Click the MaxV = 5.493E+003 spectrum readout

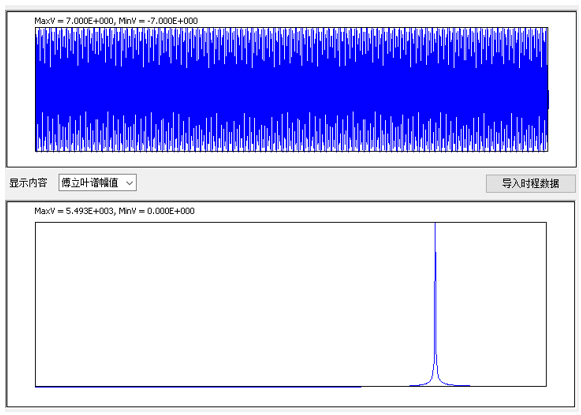(74, 211)
